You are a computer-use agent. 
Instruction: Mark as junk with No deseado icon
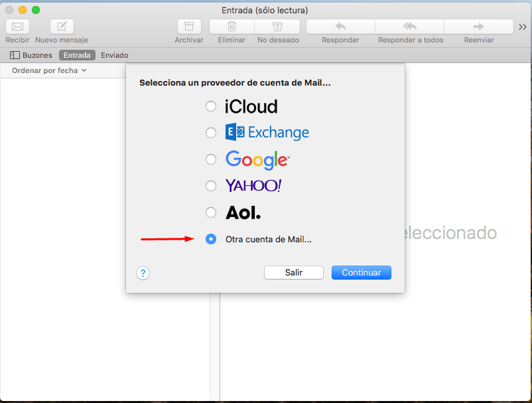tap(277, 27)
